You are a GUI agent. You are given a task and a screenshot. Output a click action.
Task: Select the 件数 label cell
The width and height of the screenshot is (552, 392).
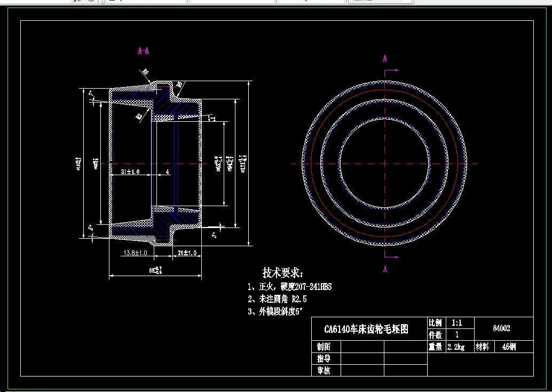tap(435, 334)
